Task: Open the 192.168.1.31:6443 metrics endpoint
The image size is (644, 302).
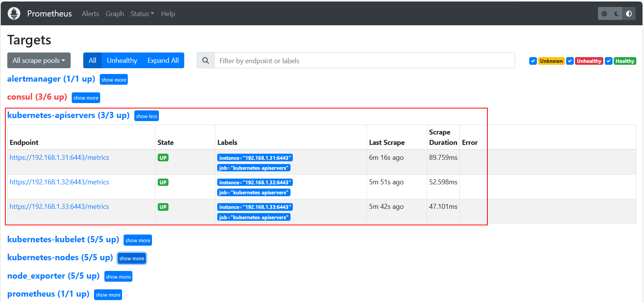Action: click(59, 158)
